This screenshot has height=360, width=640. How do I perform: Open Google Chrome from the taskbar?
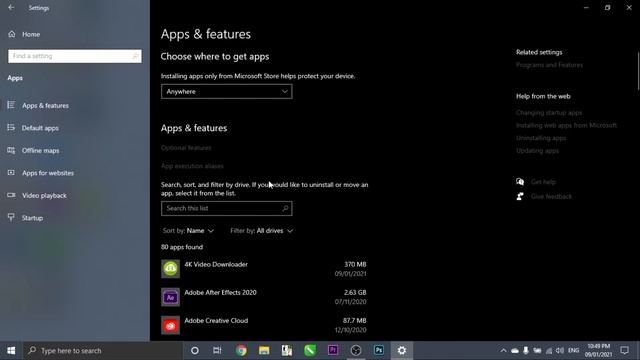pos(241,351)
